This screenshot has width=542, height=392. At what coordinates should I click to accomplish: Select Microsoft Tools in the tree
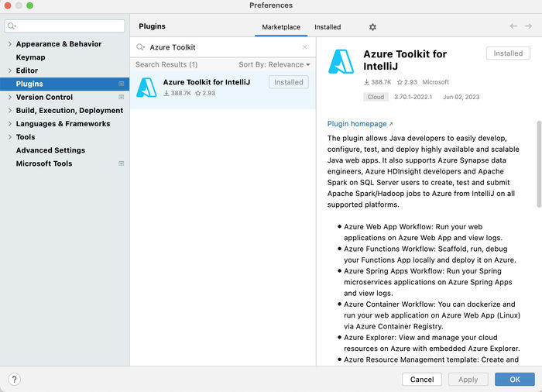click(x=44, y=163)
